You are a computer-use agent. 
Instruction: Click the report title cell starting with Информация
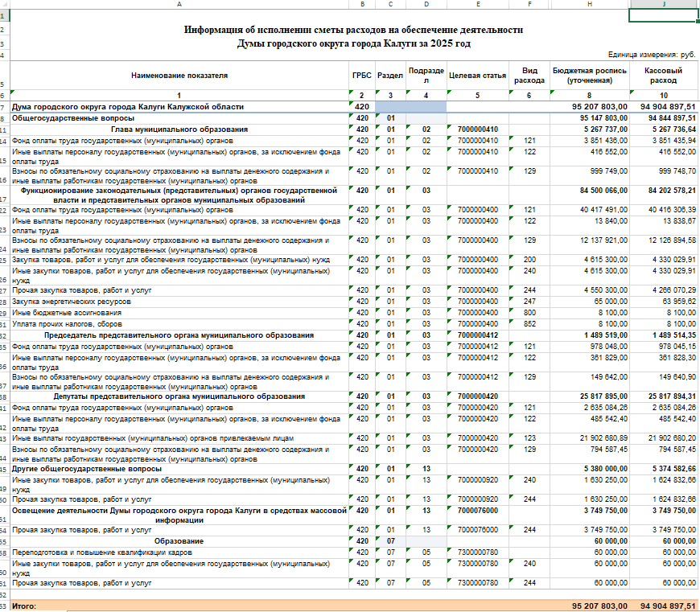click(353, 30)
